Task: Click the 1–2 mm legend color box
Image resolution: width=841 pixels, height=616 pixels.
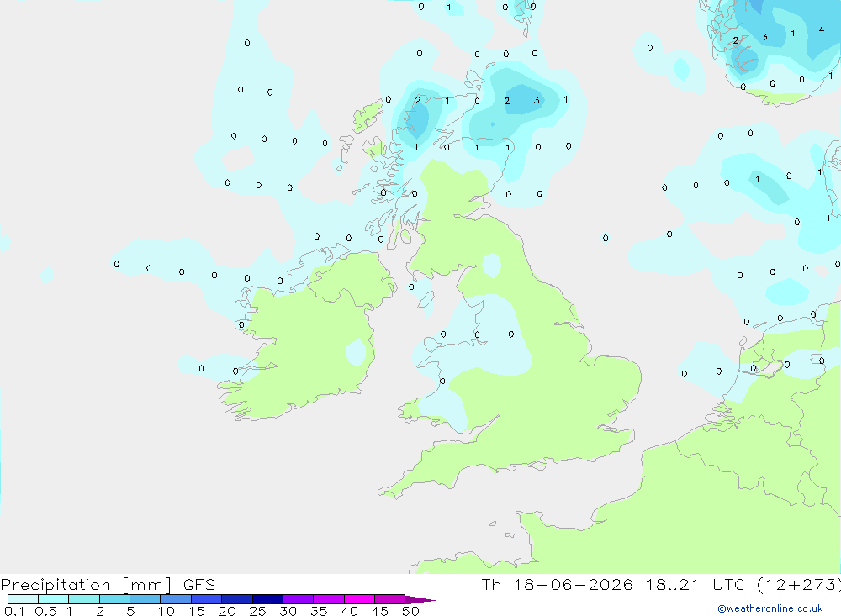Action: (84, 599)
